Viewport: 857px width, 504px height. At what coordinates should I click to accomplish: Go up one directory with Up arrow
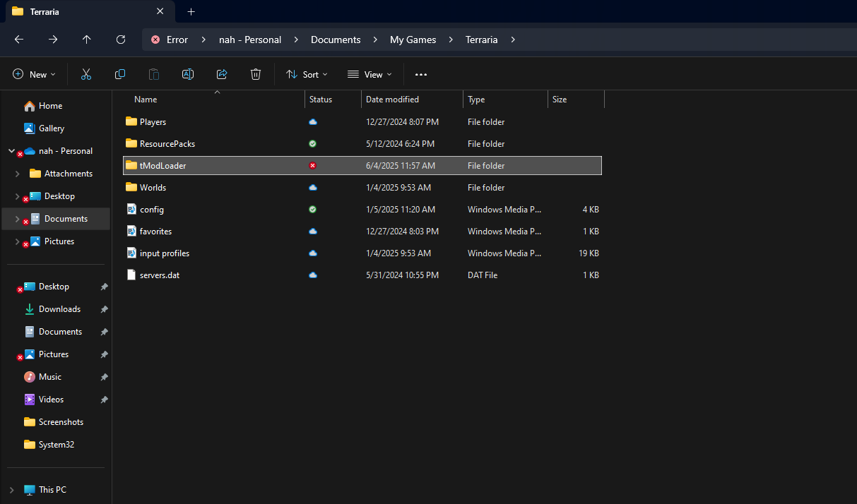(86, 40)
